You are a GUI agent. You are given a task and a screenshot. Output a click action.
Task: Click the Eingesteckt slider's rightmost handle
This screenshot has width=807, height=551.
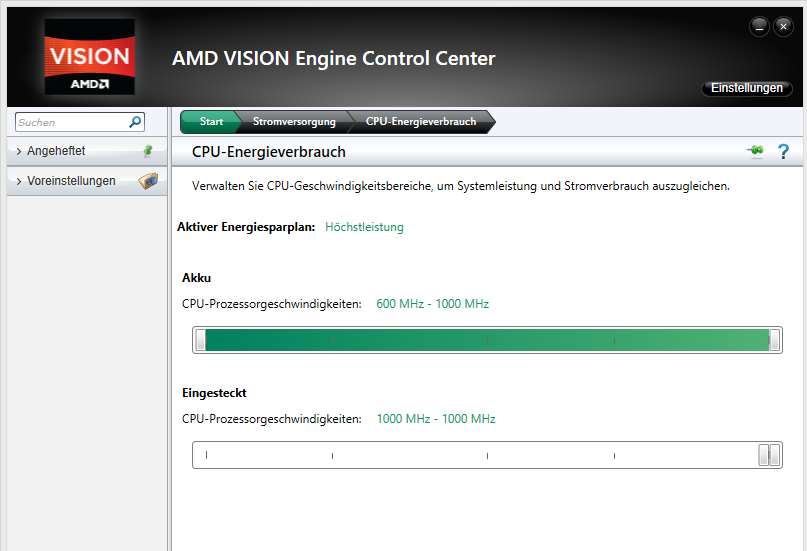[774, 455]
